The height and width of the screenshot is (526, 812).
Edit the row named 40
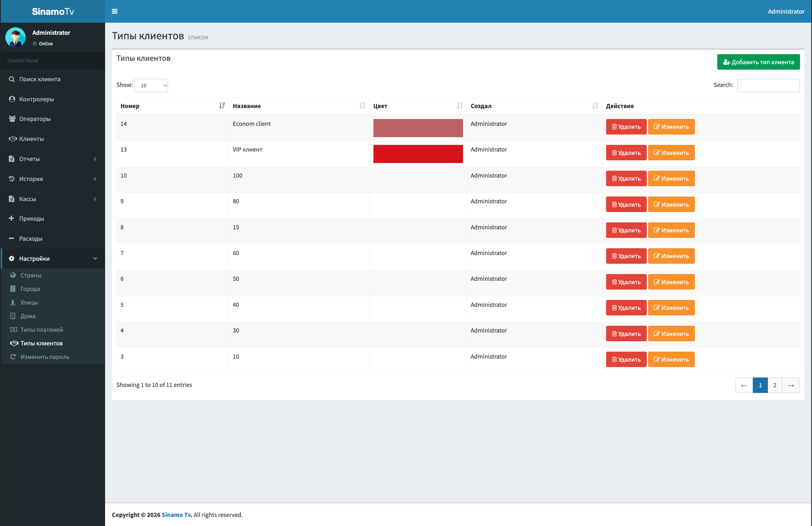point(671,308)
